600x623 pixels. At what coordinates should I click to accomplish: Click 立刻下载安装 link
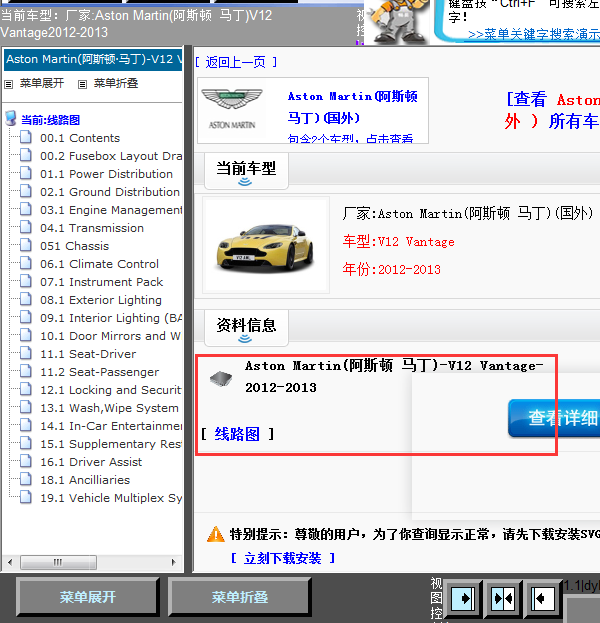coord(283,558)
